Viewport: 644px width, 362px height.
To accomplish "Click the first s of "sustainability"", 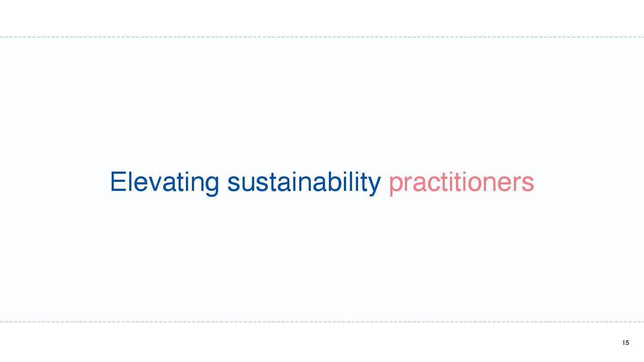I will (x=233, y=184).
